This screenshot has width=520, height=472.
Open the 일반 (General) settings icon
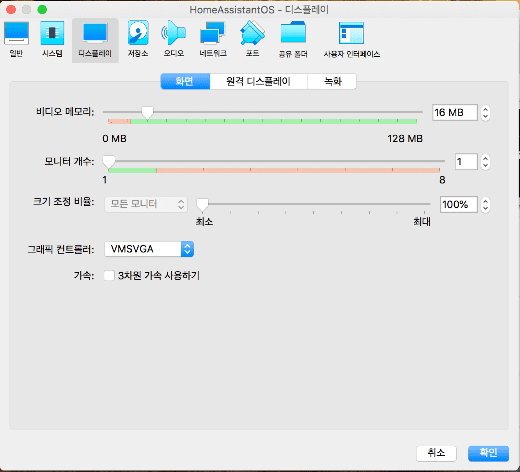(16, 39)
